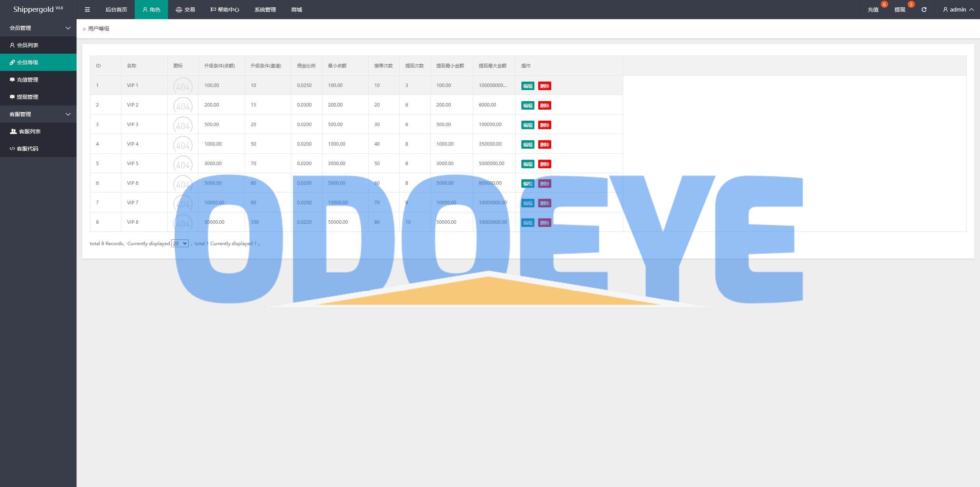
Task: Click the VIP 2 404 icon thumbnail
Action: (183, 106)
